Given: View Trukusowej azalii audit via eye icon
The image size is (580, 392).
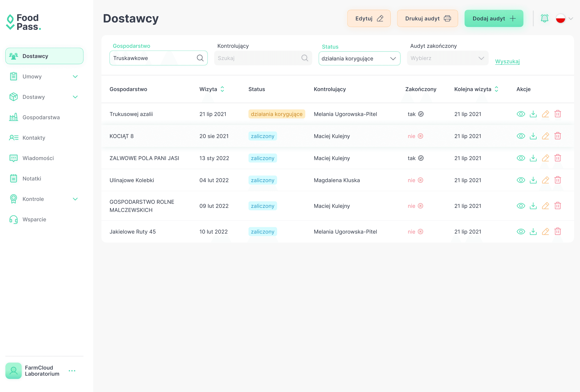Looking at the screenshot, I should click(x=521, y=114).
